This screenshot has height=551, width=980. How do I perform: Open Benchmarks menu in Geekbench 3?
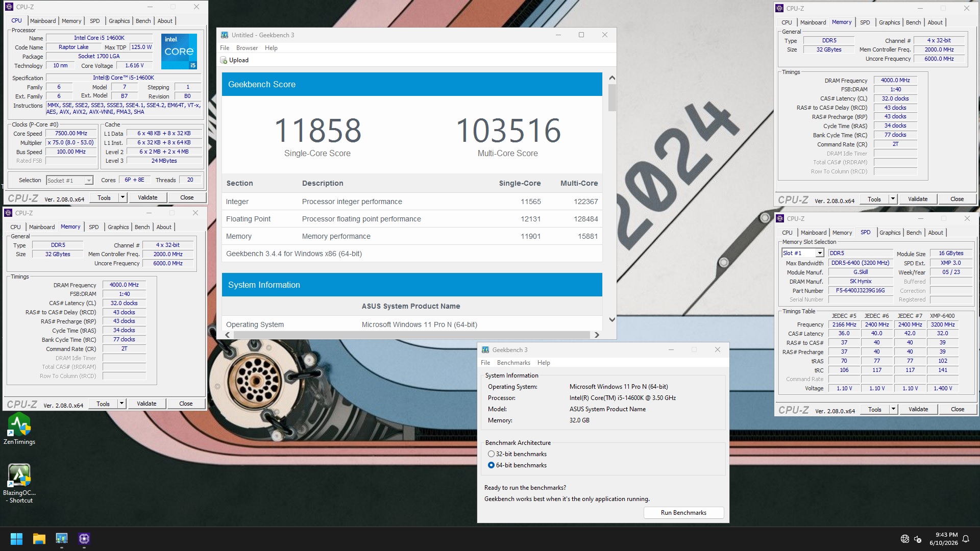point(513,363)
